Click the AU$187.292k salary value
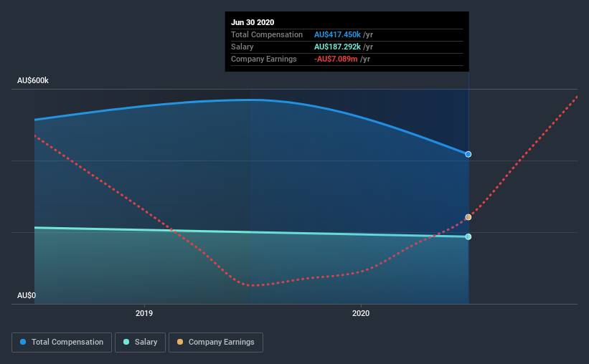589x364 pixels. (337, 47)
